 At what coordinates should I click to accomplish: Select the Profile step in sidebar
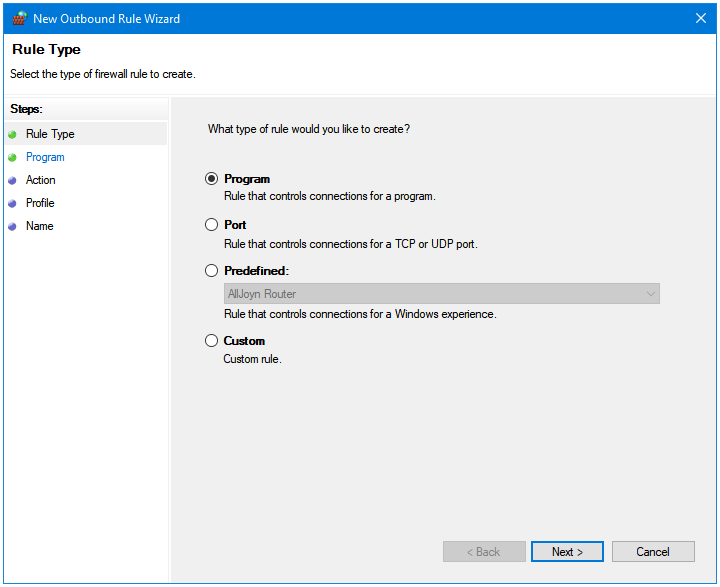point(40,203)
